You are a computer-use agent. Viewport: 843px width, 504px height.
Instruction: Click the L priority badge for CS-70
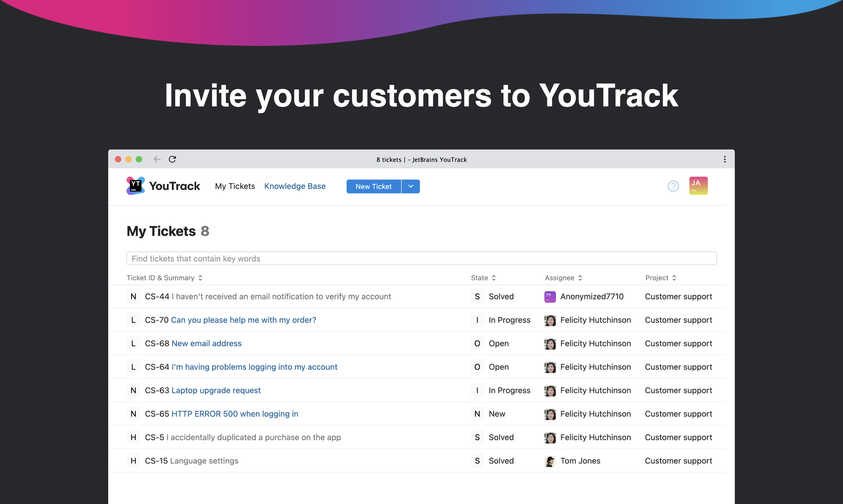click(133, 320)
